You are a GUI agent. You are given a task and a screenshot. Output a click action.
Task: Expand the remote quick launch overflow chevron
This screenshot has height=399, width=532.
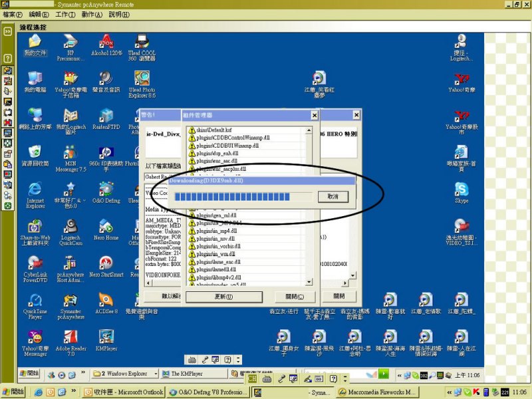[83, 373]
